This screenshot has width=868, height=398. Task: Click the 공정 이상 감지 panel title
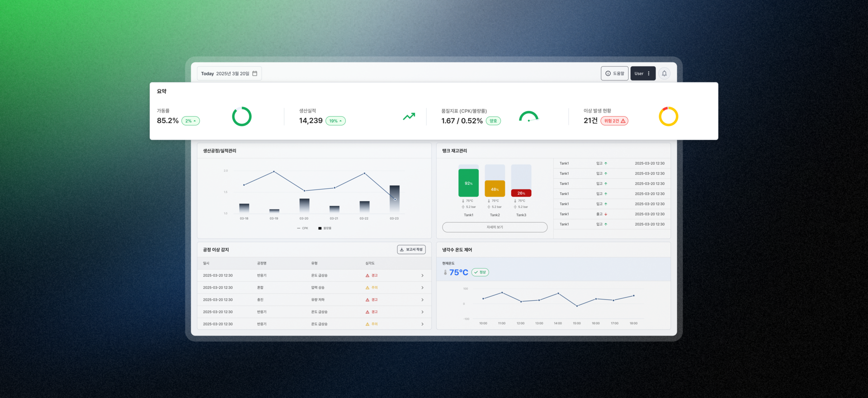(216, 250)
